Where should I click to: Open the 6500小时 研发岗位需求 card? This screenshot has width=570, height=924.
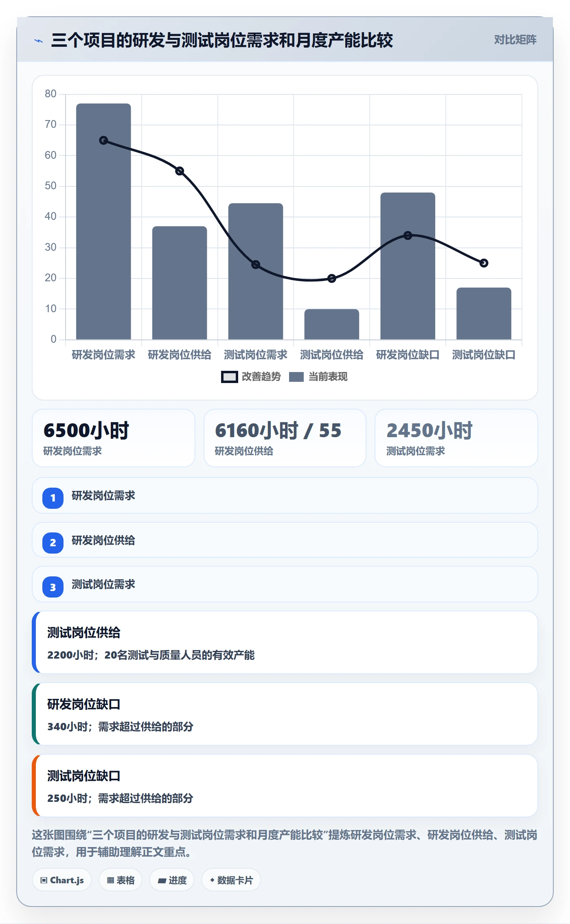pos(114,438)
